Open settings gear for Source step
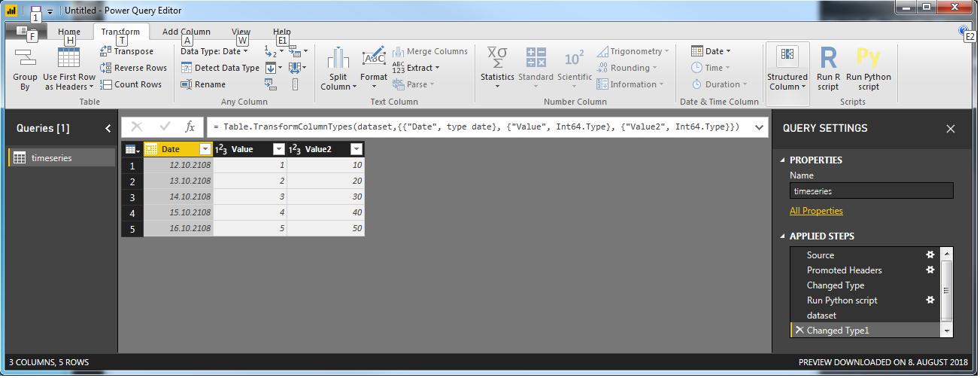This screenshot has height=378, width=980. click(x=930, y=255)
